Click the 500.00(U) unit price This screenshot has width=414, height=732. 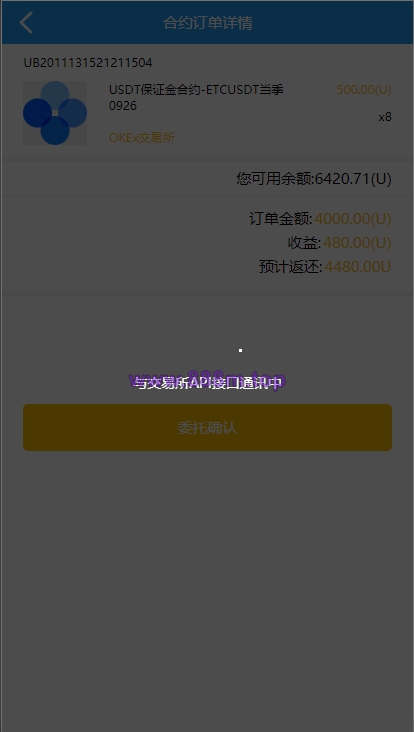[x=364, y=90]
